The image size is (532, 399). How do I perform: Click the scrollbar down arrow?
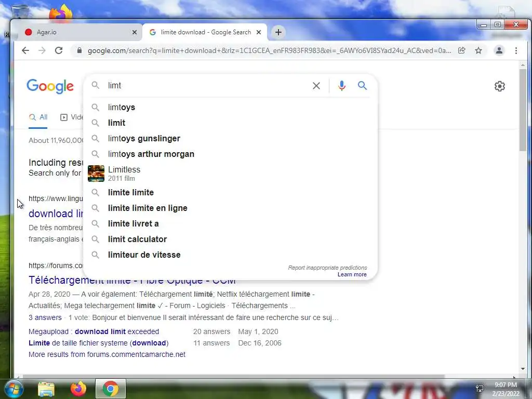click(x=523, y=369)
